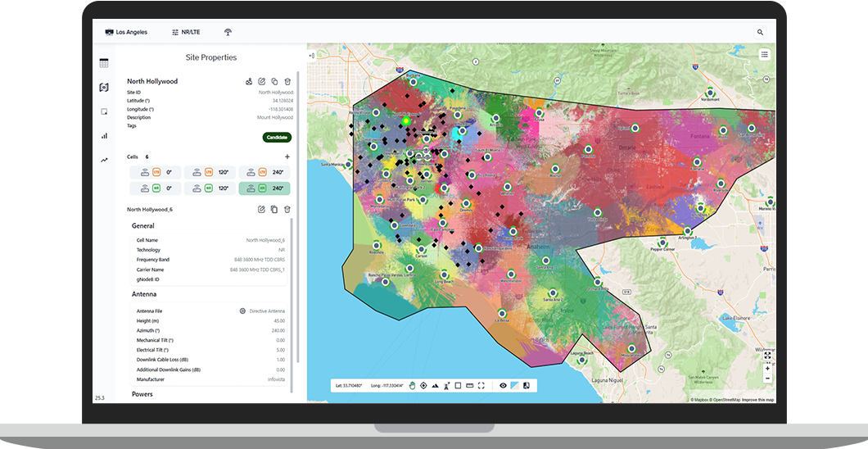Select the NR 0° cell tab
This screenshot has width=868, height=449.
pos(156,188)
